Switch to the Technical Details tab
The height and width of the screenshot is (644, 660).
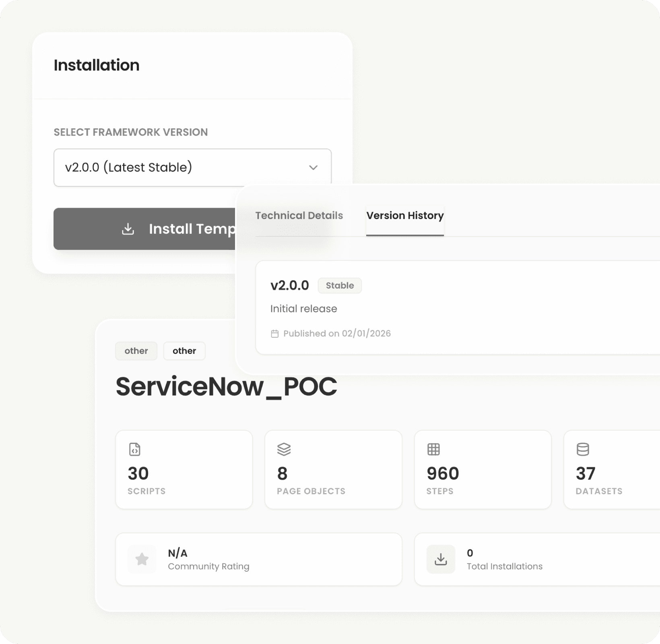(299, 216)
